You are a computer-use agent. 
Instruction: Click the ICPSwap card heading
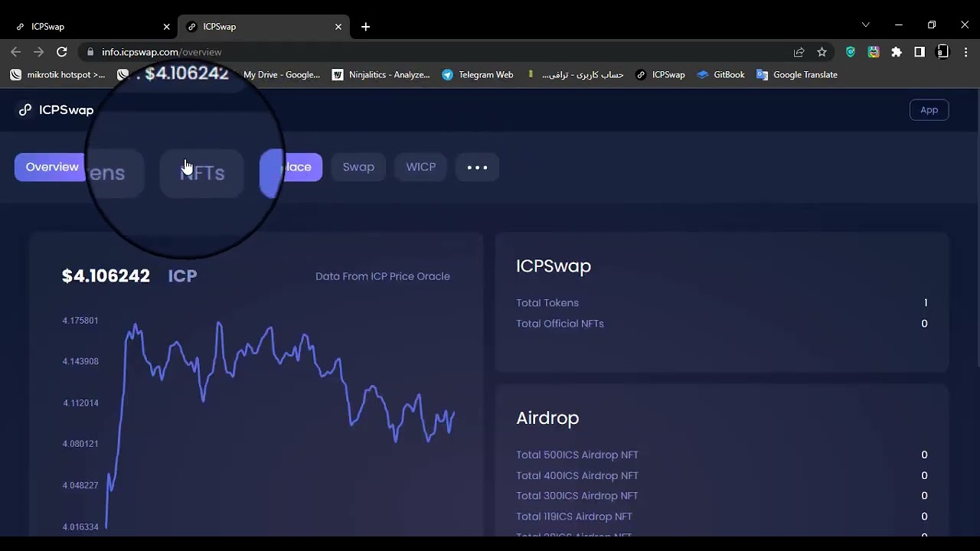coord(554,266)
